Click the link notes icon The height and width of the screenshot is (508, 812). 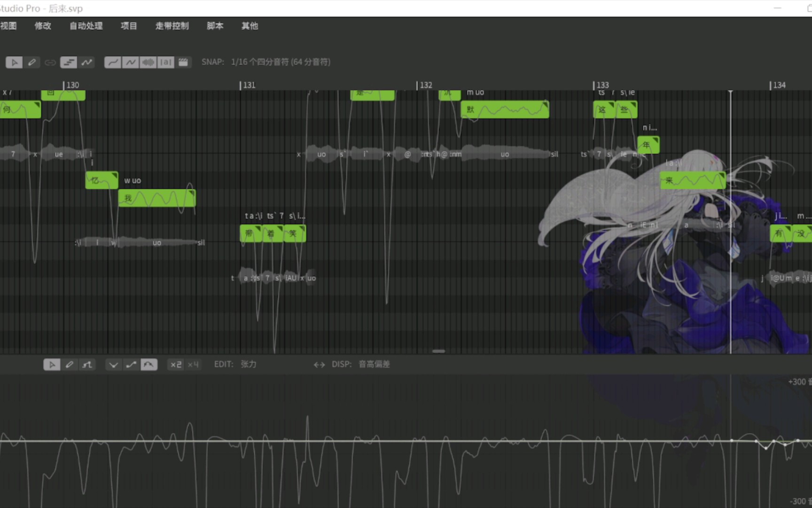(50, 62)
